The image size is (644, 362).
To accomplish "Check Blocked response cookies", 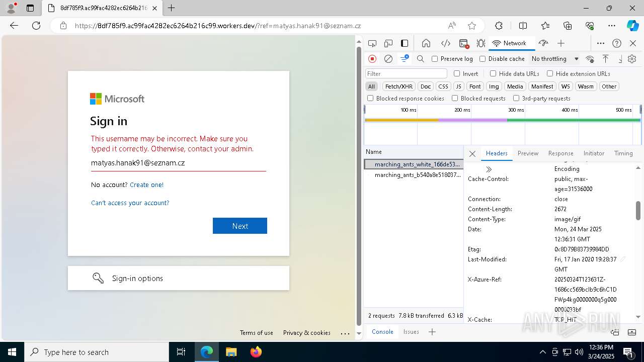I will point(371,99).
